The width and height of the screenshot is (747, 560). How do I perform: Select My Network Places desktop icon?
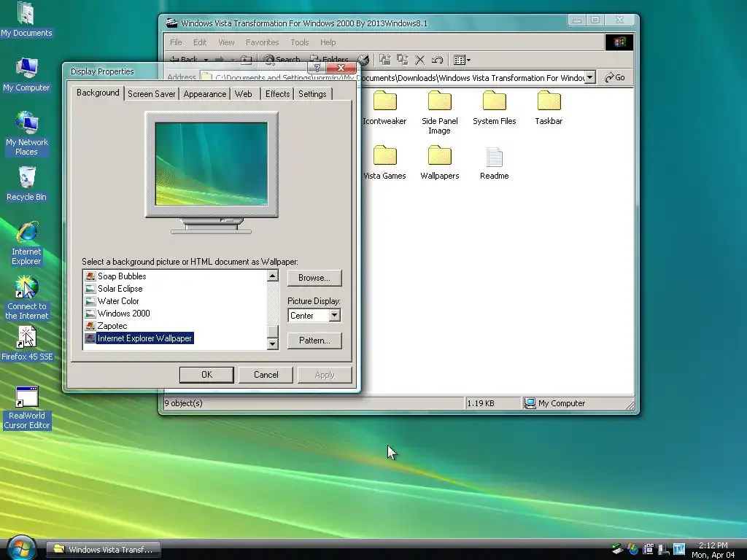26,133
